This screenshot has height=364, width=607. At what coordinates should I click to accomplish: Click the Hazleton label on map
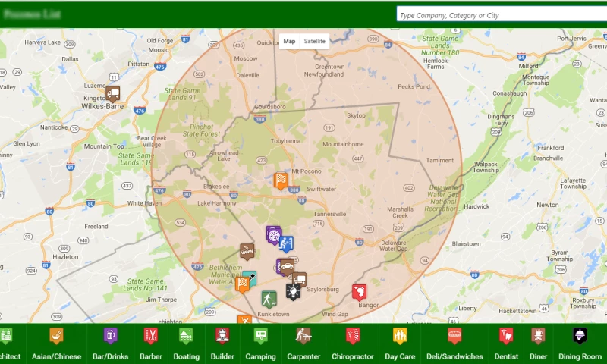(65, 257)
